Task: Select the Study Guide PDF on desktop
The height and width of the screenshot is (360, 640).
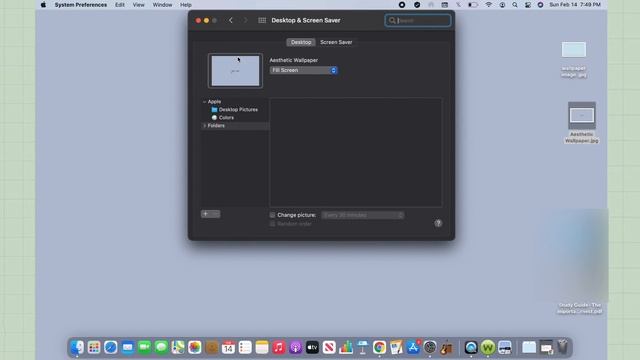Action: coord(580,308)
